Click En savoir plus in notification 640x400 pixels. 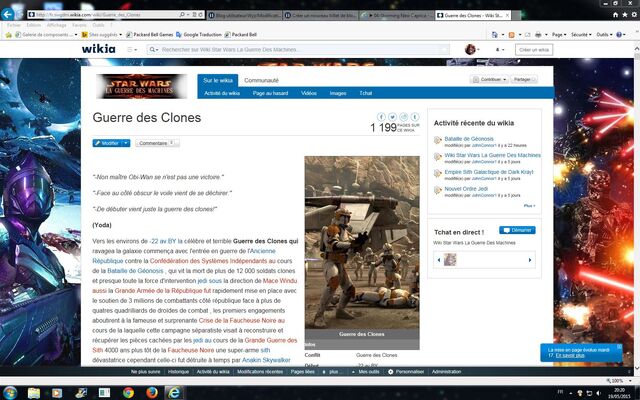(x=570, y=356)
